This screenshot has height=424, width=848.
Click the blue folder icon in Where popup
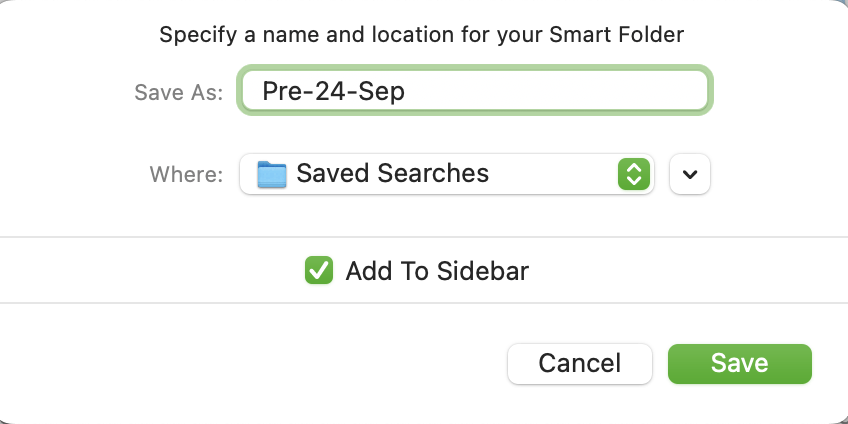271,174
